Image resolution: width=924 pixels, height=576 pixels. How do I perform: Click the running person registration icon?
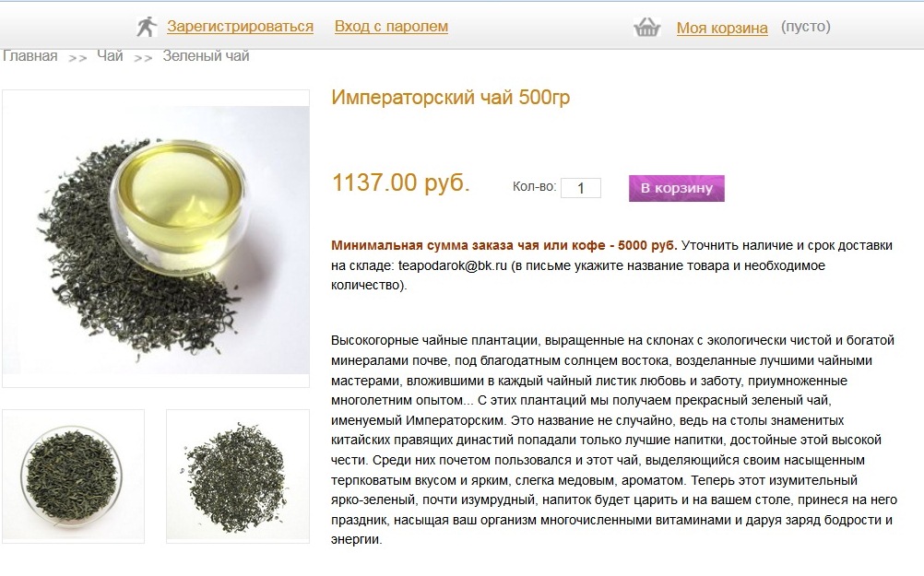coord(147,27)
